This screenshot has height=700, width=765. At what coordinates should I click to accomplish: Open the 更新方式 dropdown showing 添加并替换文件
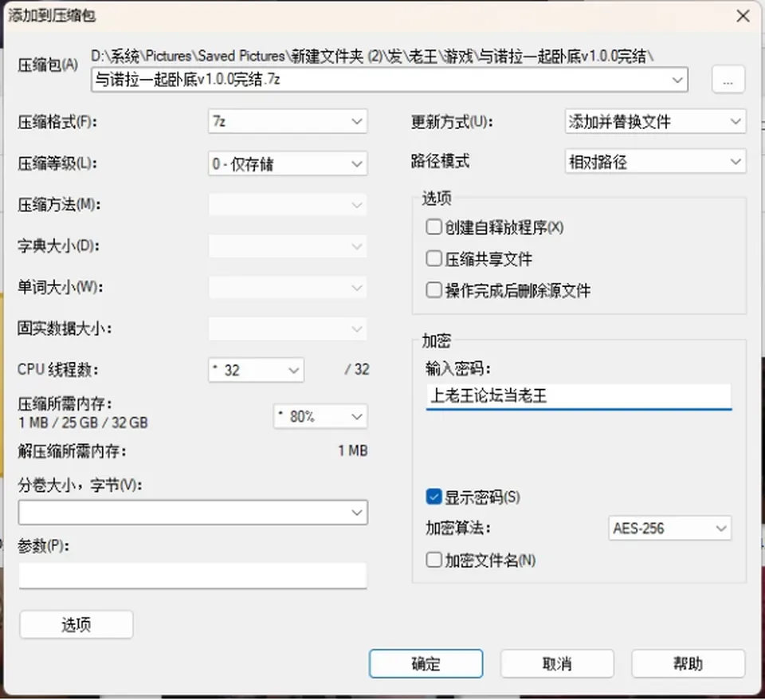coord(656,121)
